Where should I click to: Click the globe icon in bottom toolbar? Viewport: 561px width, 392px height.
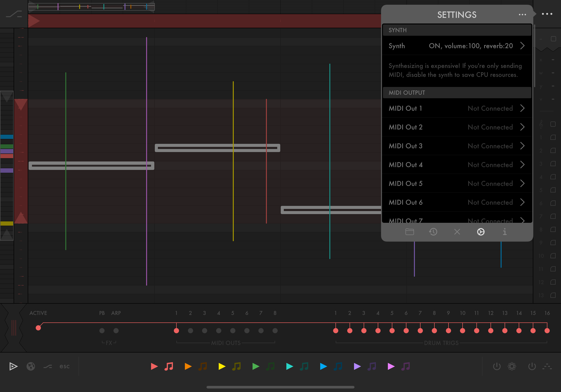pos(31,366)
